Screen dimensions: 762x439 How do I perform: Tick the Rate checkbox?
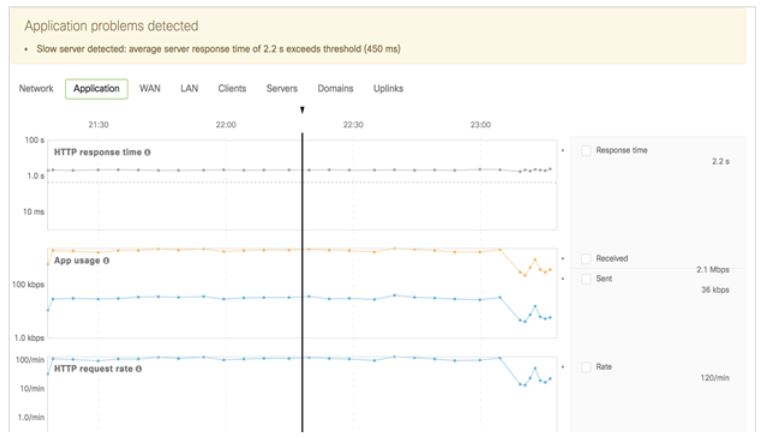pyautogui.click(x=586, y=367)
